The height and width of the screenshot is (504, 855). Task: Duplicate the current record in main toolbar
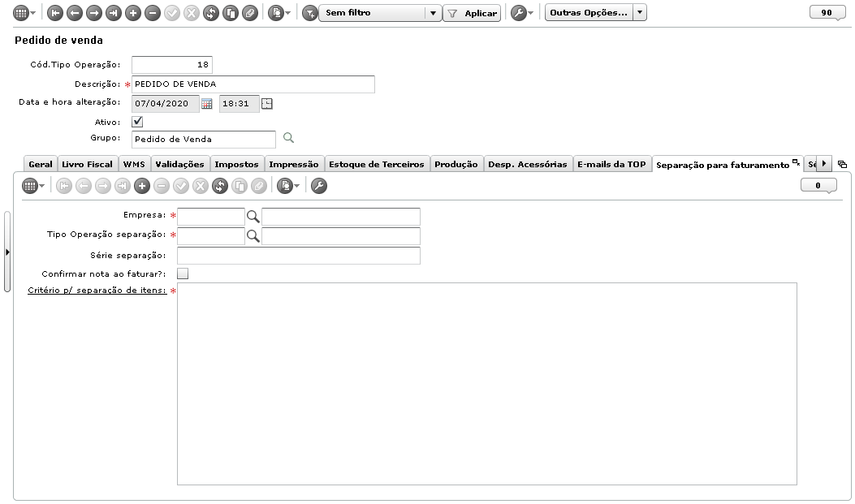coord(231,13)
